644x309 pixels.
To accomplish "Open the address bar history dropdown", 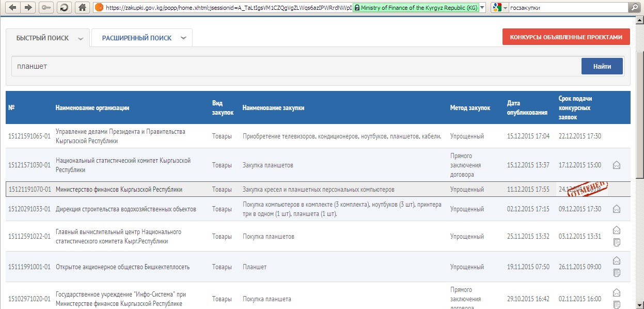I will pyautogui.click(x=482, y=7).
